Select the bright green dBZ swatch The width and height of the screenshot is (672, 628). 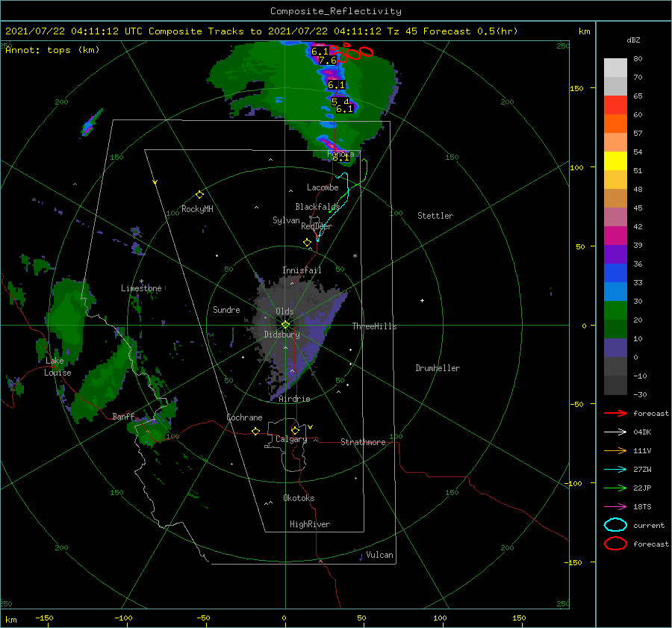[615, 310]
